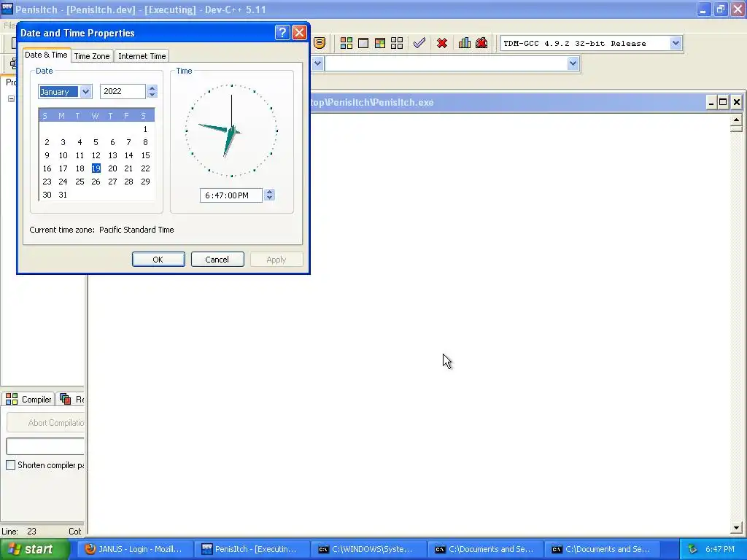Select day 9 in the calendar
This screenshot has width=747, height=560.
pos(47,155)
